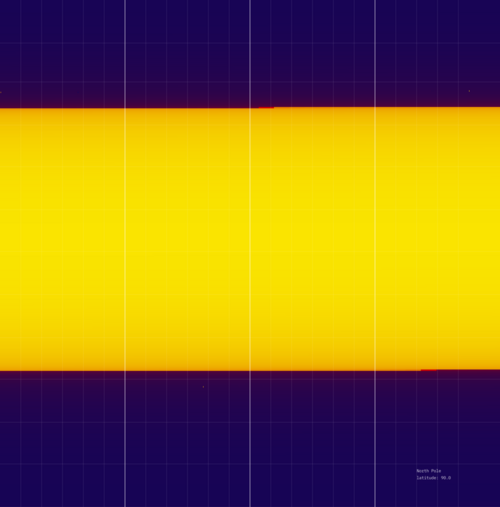Click the tiny dot at far-left upper edge

[1, 92]
